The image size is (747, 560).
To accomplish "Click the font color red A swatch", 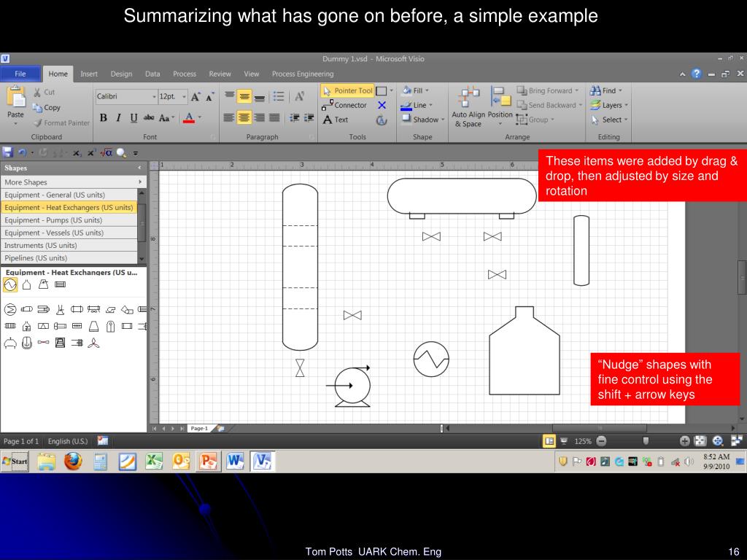I will (189, 117).
